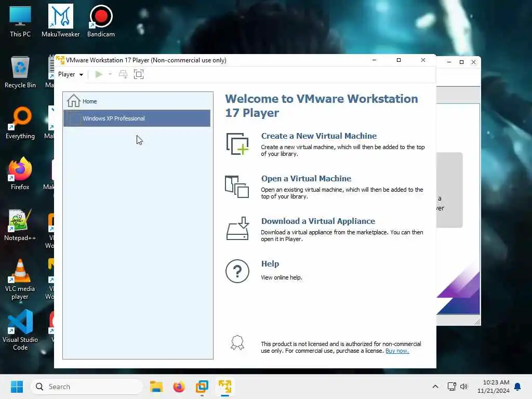Image resolution: width=532 pixels, height=399 pixels.
Task: Close the background window behind VMware
Action: pyautogui.click(x=474, y=62)
